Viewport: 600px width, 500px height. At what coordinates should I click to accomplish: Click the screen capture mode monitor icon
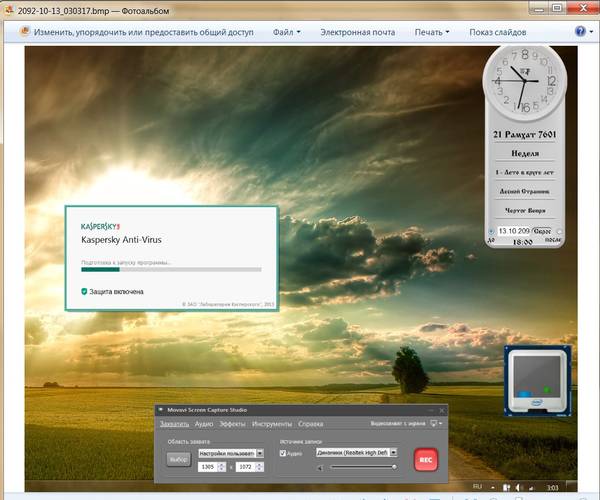(435, 424)
